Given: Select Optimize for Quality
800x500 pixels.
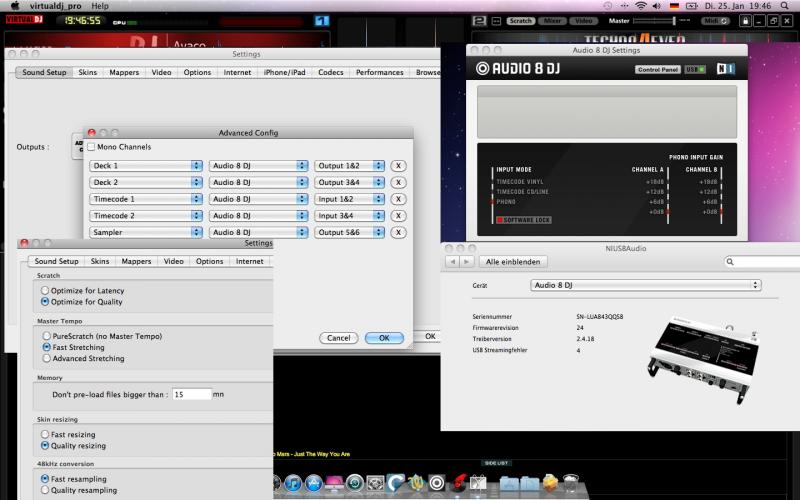Looking at the screenshot, I should 45,302.
